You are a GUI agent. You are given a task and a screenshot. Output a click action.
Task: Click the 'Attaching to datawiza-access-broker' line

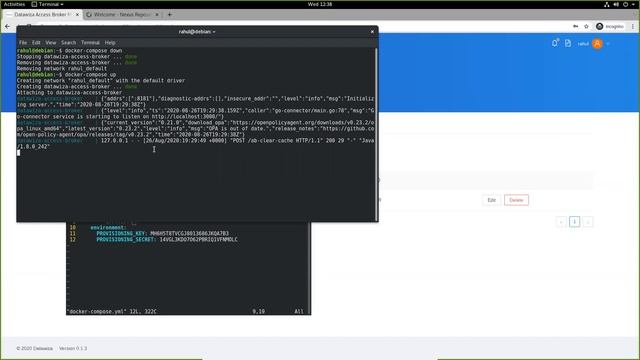69,93
